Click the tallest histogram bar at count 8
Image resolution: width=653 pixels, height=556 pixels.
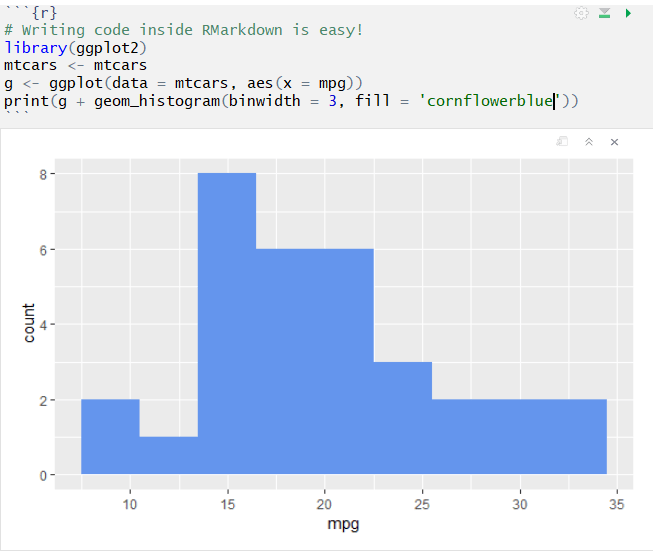227,323
